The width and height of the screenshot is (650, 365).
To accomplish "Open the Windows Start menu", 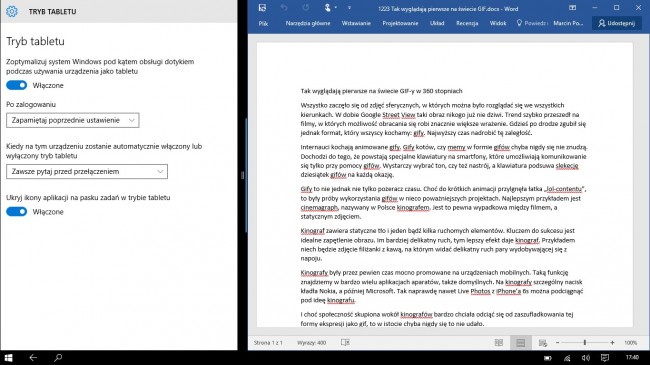I will (x=8, y=358).
